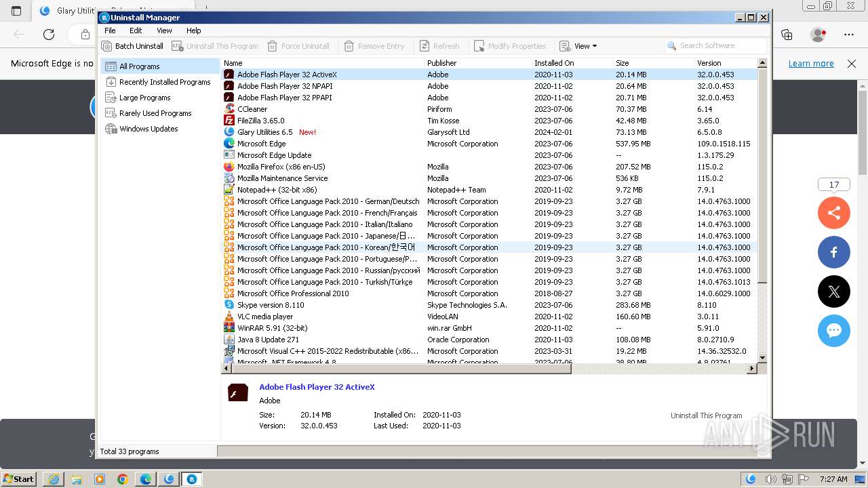Click the Refresh toolbar button

click(439, 46)
